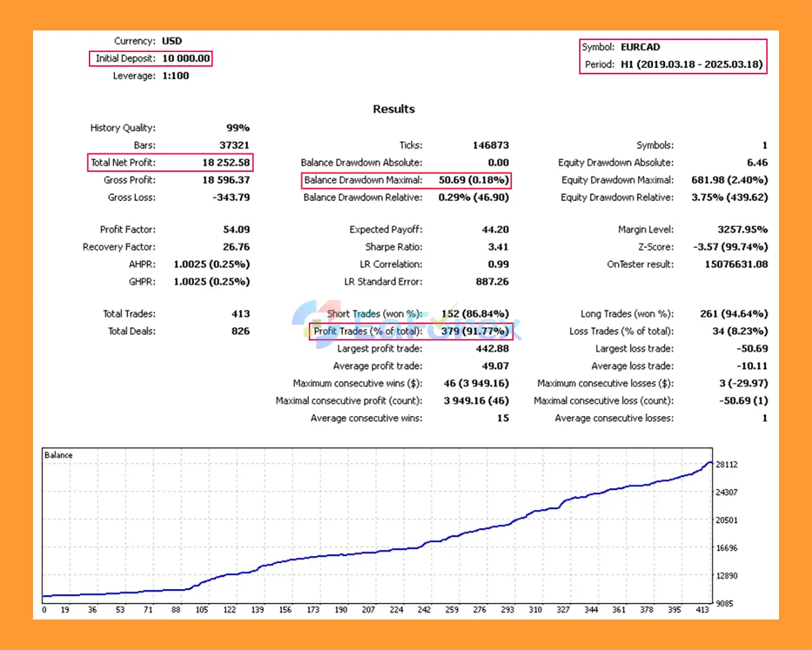This screenshot has width=812, height=650.
Task: Click the Profit Trades 379 (91.77%) value
Action: (475, 331)
